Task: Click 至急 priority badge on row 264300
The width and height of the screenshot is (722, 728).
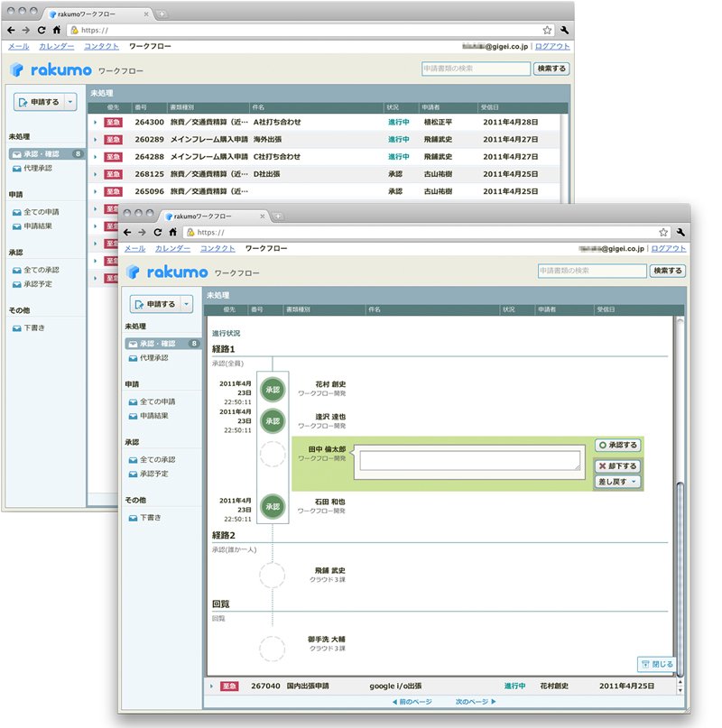Action: click(x=113, y=122)
